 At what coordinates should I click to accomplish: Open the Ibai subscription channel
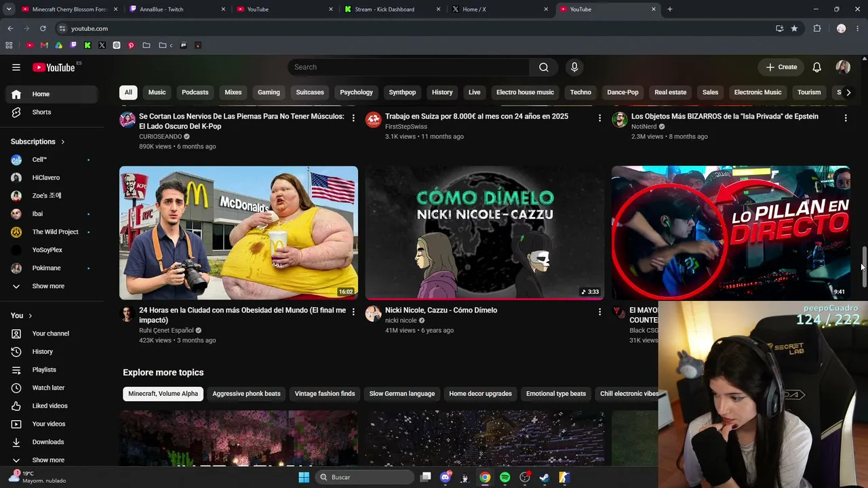tap(52, 213)
